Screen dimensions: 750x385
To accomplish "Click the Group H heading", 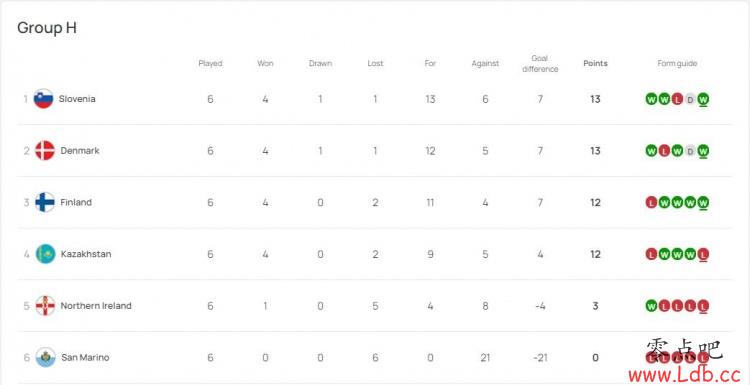I will [47, 28].
